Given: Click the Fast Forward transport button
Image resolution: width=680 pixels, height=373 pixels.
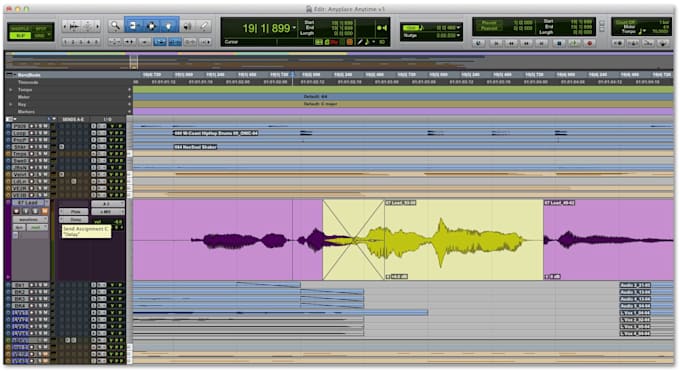Looking at the screenshot, I should point(526,43).
